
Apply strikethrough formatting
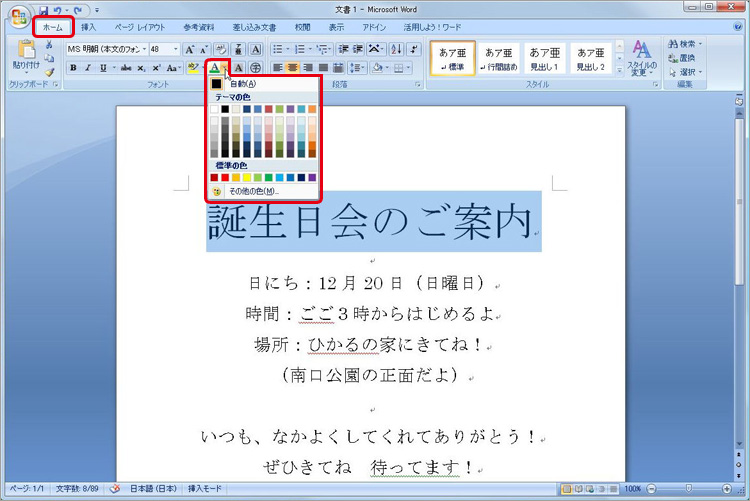126,68
